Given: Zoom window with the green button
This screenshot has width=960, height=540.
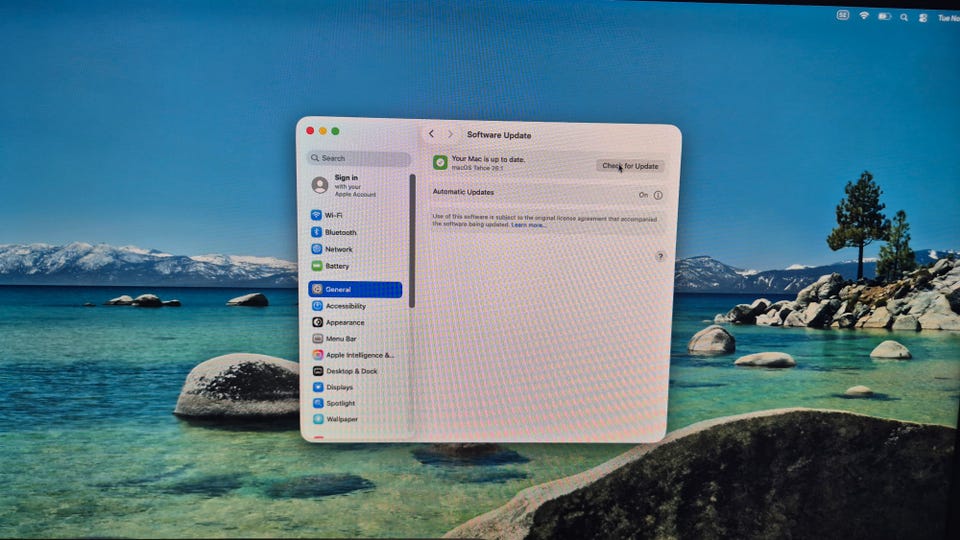Looking at the screenshot, I should (336, 131).
